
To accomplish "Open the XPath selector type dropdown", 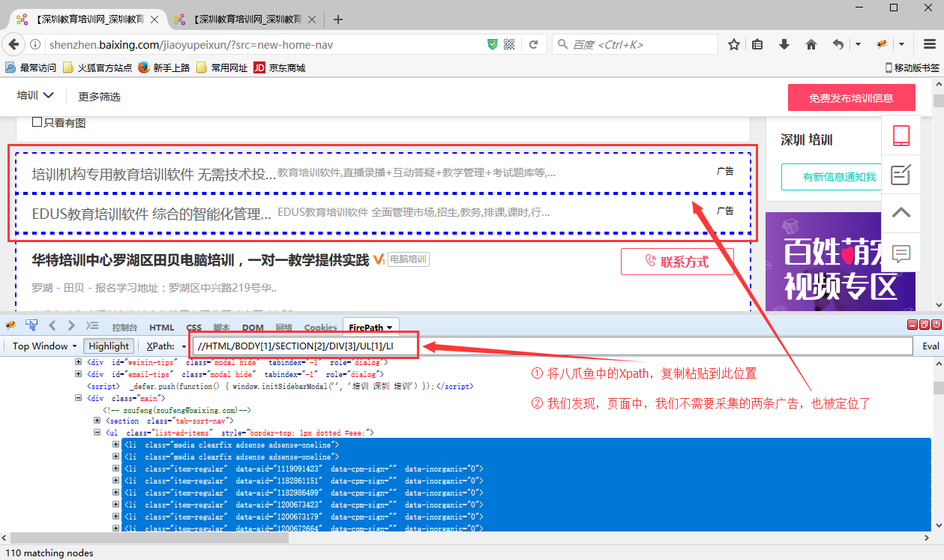I will (x=166, y=346).
